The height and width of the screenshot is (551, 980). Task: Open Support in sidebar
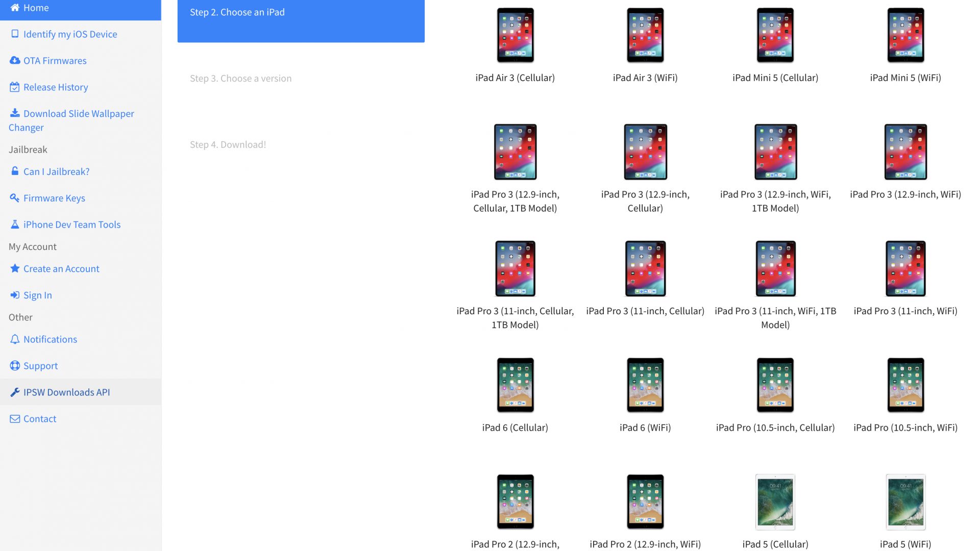click(40, 366)
